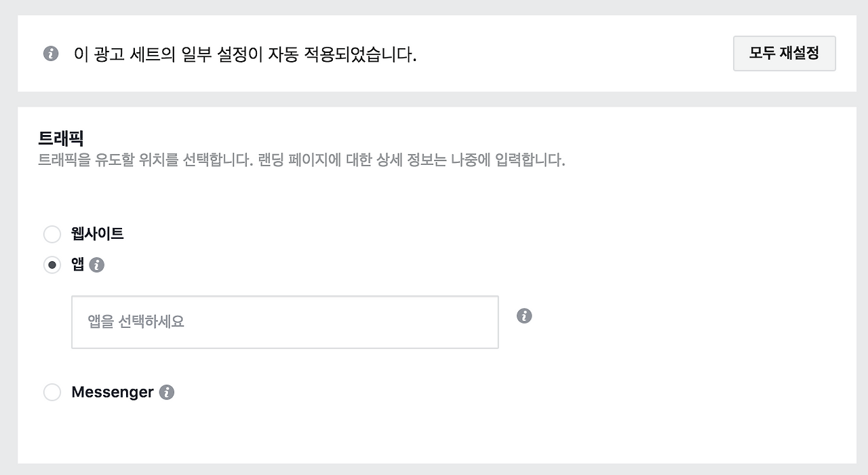Click the circled-i icon before the banner text
Viewport: 868px width, 475px height.
51,54
